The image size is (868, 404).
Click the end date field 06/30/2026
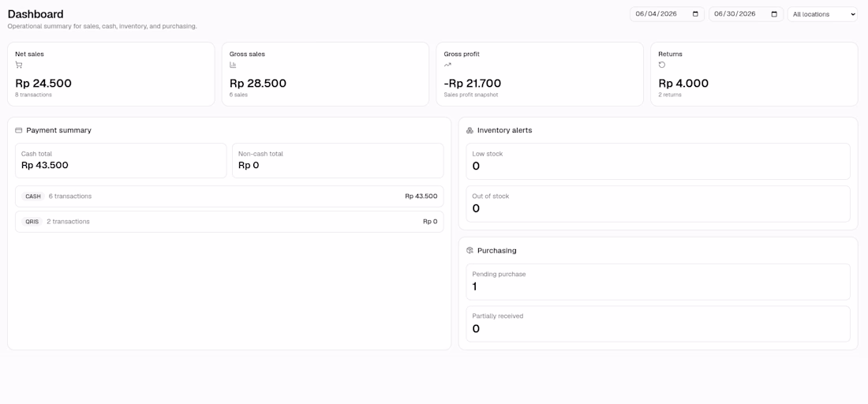pyautogui.click(x=746, y=14)
